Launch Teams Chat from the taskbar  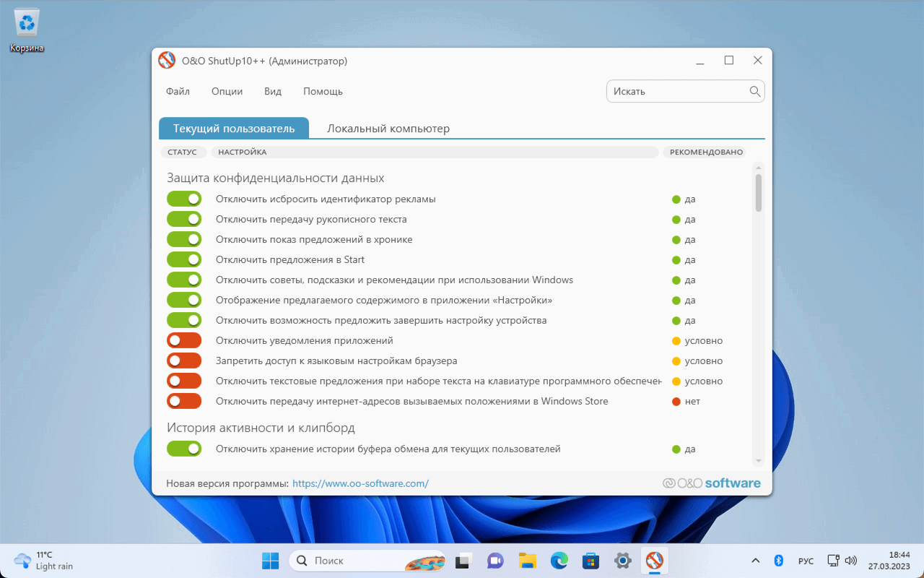click(x=495, y=561)
